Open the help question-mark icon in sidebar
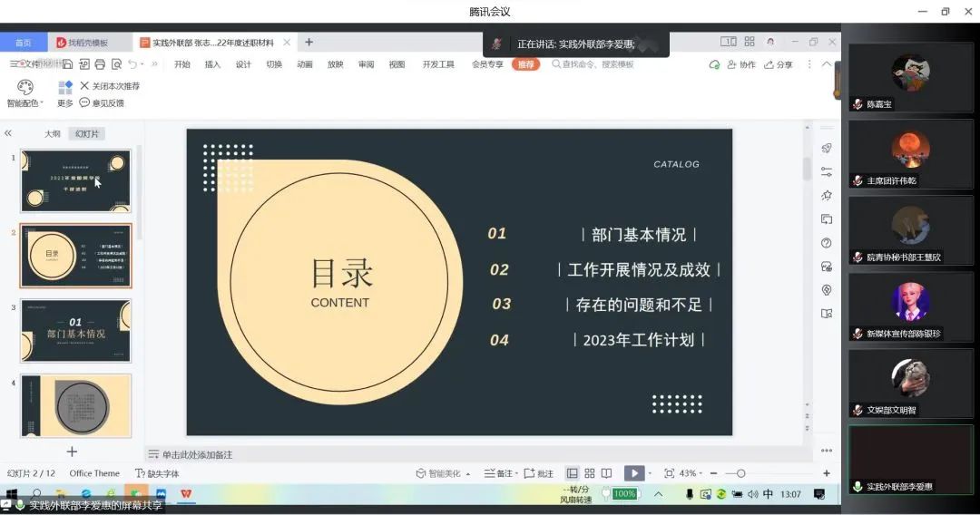980x515 pixels. pyautogui.click(x=826, y=243)
